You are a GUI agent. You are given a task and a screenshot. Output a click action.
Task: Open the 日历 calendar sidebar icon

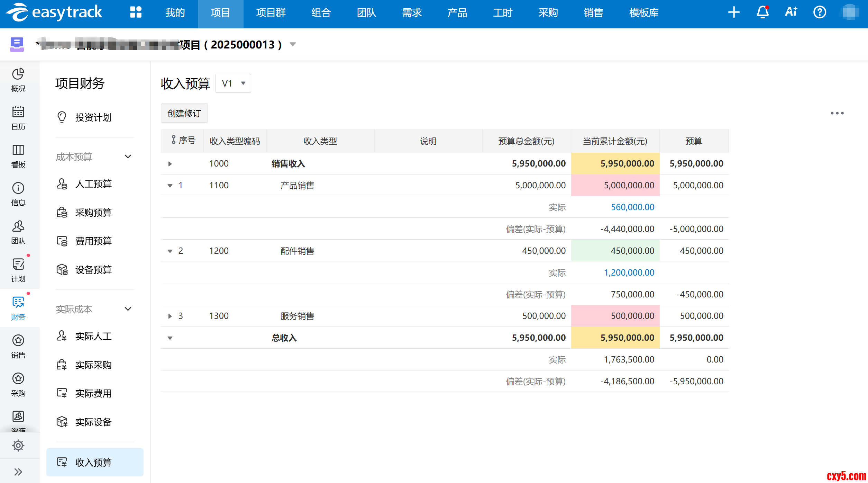(18, 118)
